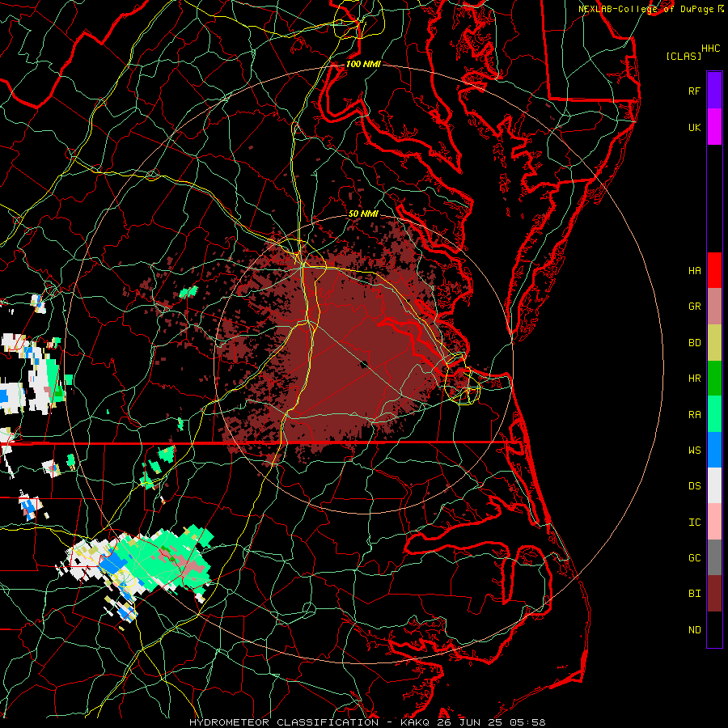Image resolution: width=728 pixels, height=728 pixels.
Task: Click the GC gray legend swatch
Action: tap(714, 557)
